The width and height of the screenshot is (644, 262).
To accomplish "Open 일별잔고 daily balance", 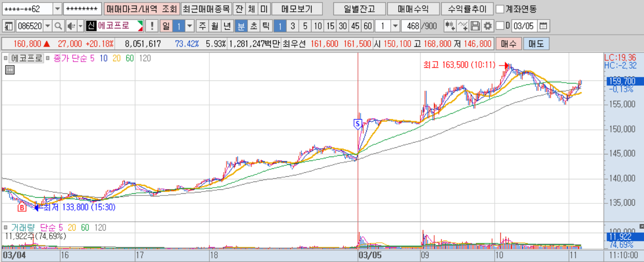I will 359,9.
